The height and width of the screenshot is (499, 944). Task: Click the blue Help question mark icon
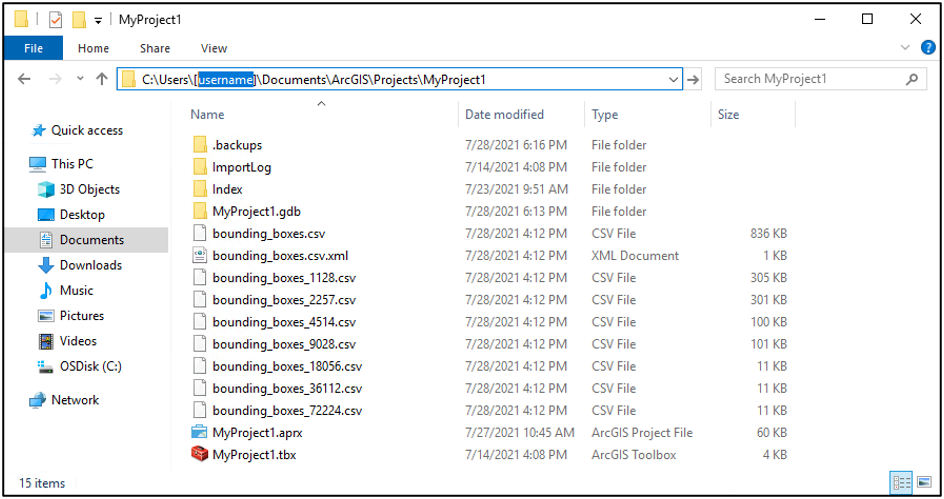pos(931,48)
